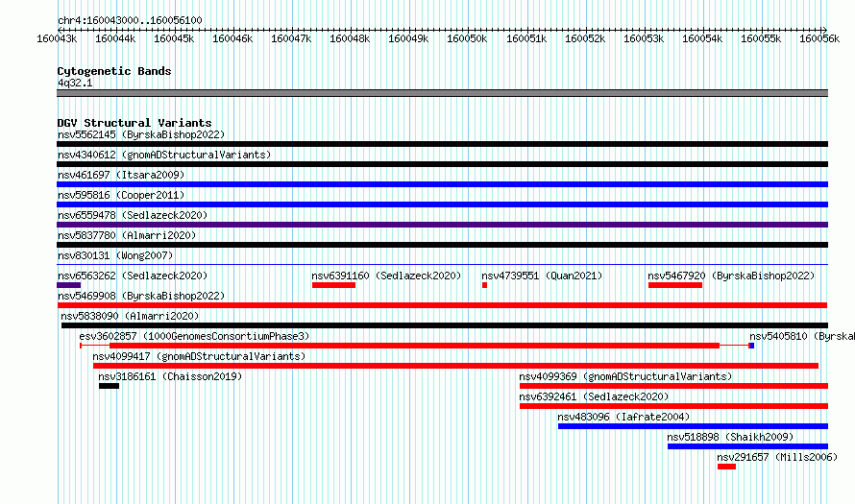The width and height of the screenshot is (855, 504).
Task: Click the 160047k ruler tick label
Action: coord(291,38)
